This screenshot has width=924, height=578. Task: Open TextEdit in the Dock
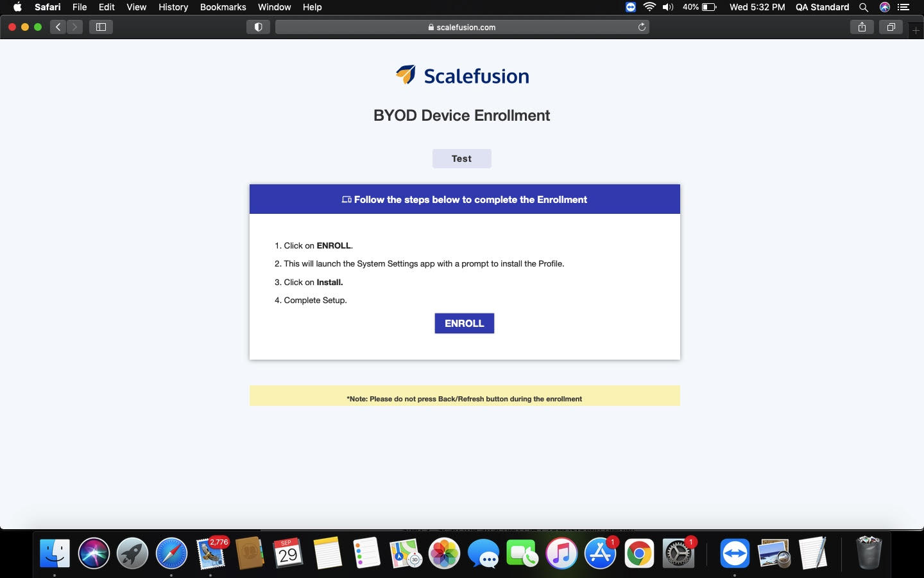pyautogui.click(x=813, y=554)
